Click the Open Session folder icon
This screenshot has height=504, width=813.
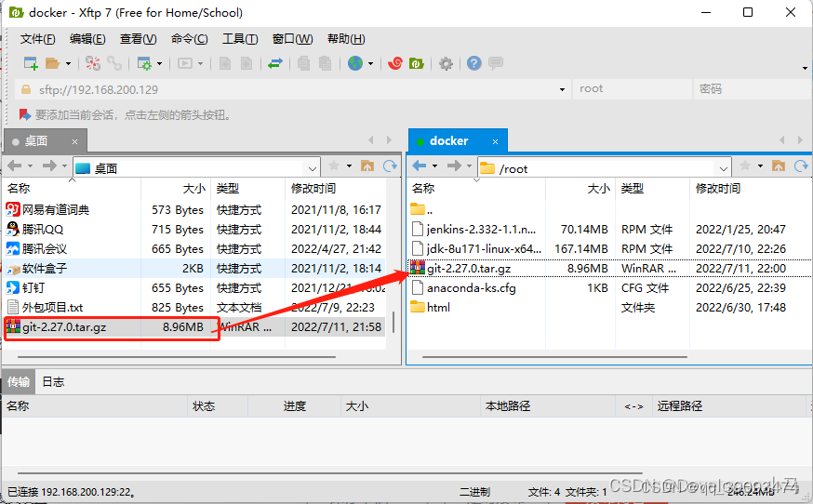pos(52,63)
